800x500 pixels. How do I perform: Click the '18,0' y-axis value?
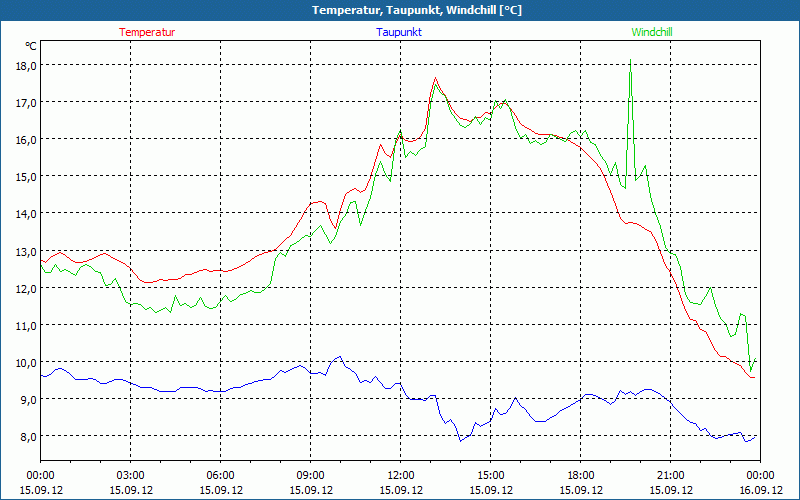[26, 65]
